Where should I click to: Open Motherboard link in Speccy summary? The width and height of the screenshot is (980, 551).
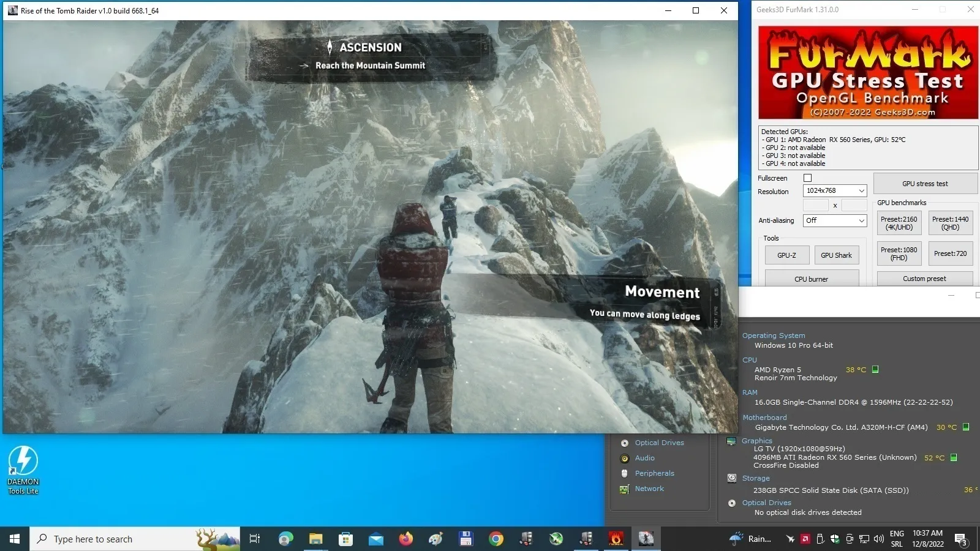(x=764, y=418)
